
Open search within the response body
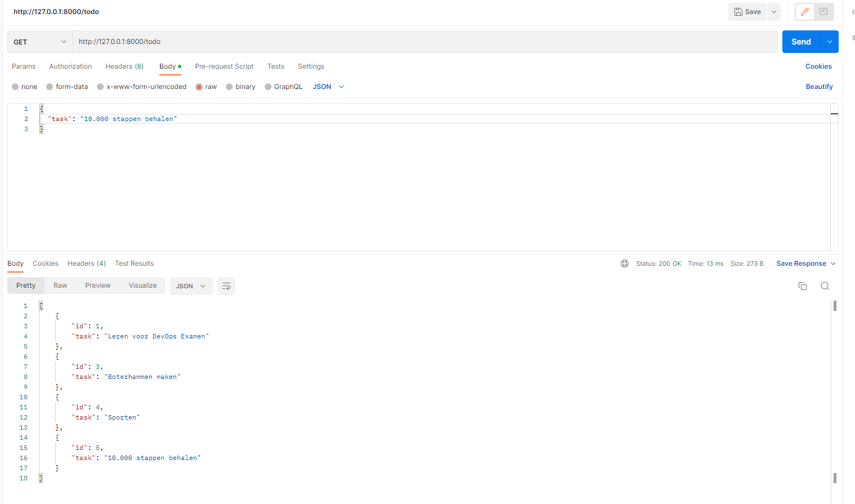825,286
